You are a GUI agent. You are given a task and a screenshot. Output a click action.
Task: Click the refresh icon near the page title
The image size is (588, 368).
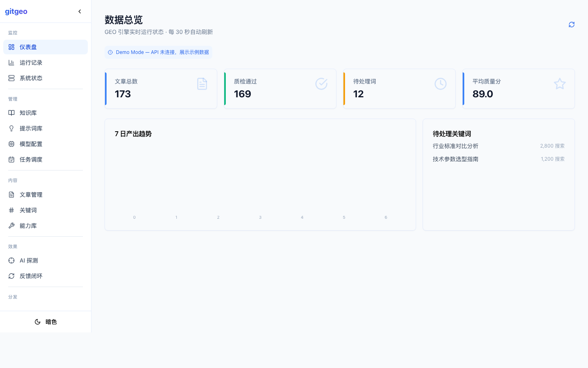(572, 25)
